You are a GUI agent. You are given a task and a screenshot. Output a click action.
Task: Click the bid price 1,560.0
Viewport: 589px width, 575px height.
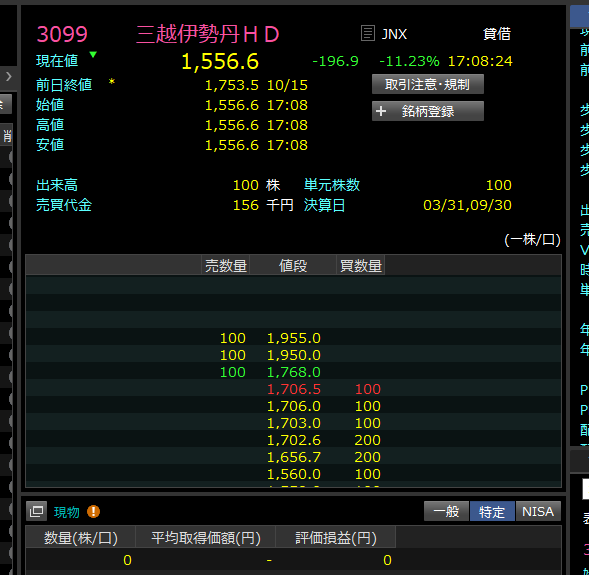pyautogui.click(x=294, y=474)
